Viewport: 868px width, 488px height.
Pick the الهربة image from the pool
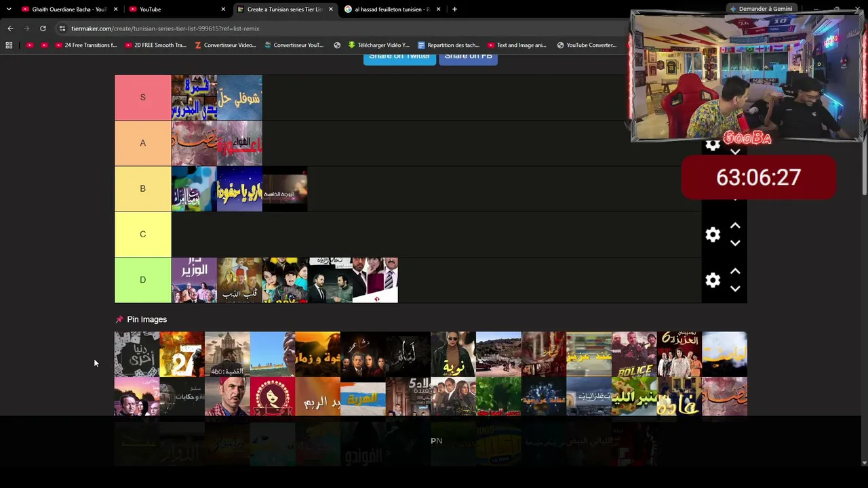pos(363,396)
